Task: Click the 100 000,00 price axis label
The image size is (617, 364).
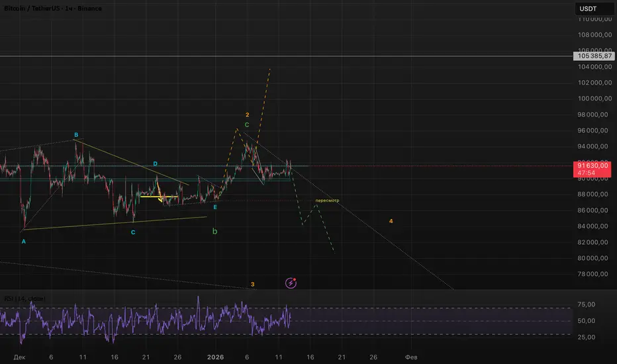Action: pyautogui.click(x=595, y=99)
